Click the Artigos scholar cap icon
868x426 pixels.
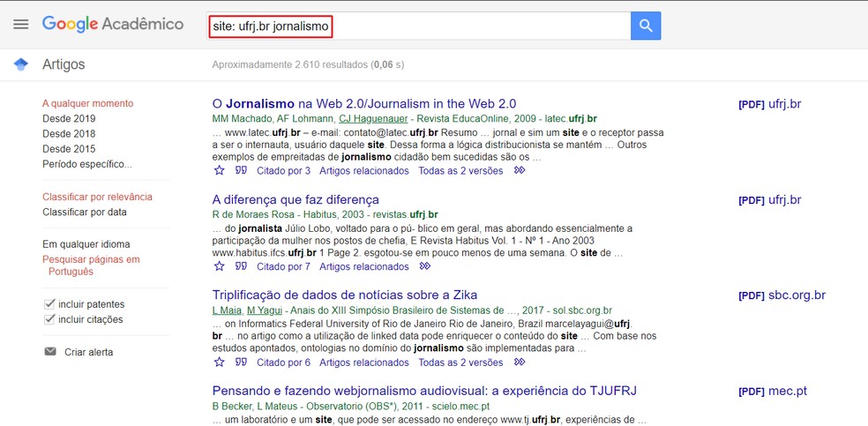coord(21,64)
